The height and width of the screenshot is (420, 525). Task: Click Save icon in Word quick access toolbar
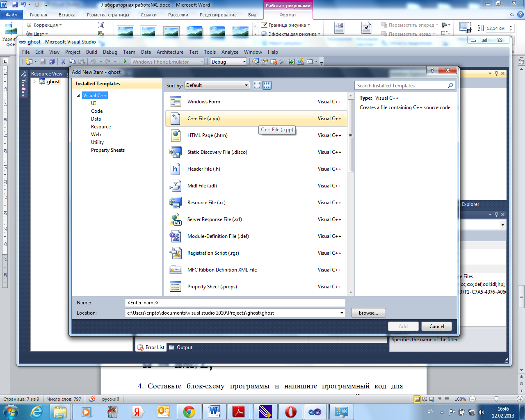click(x=15, y=5)
